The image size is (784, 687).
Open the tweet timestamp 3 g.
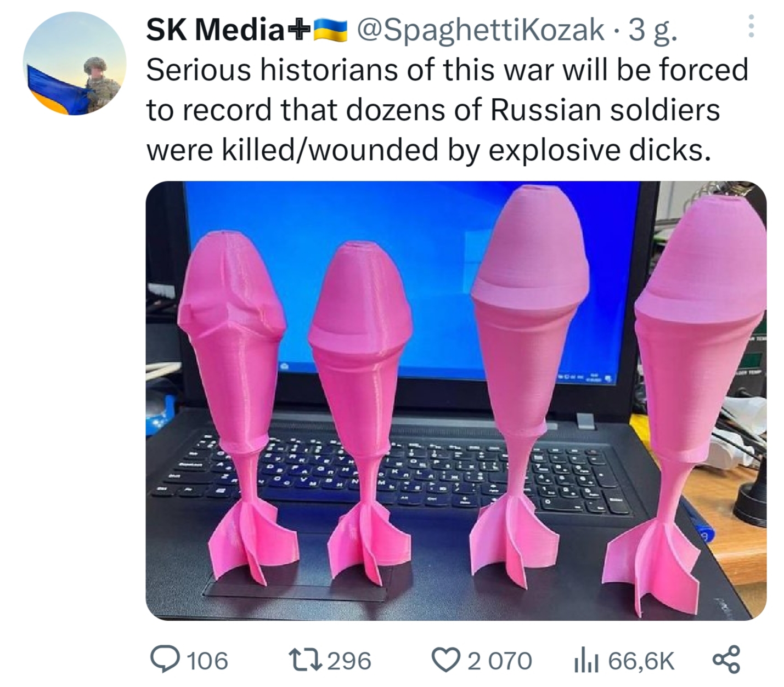coord(653,31)
